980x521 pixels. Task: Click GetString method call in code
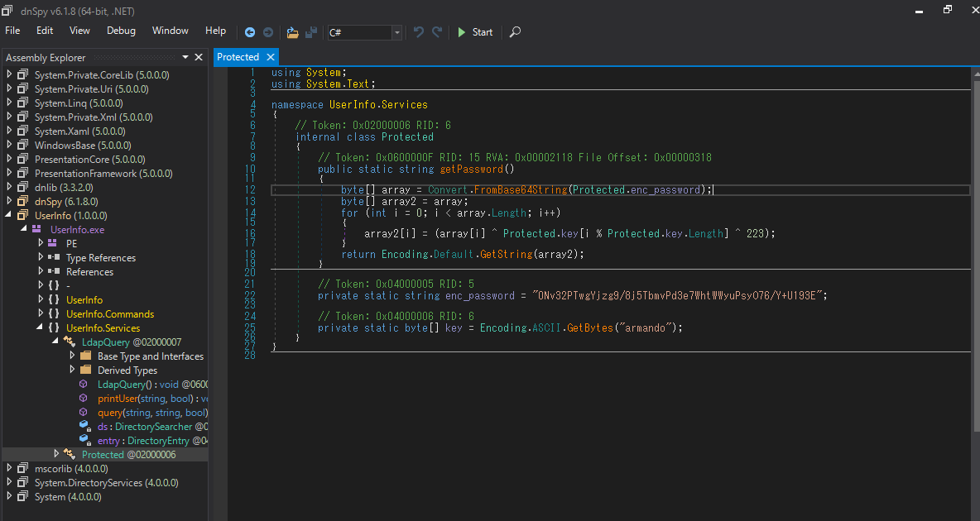click(507, 254)
